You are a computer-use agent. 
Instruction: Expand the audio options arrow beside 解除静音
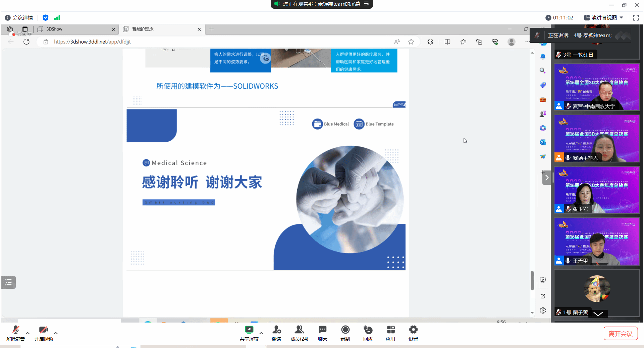28,333
